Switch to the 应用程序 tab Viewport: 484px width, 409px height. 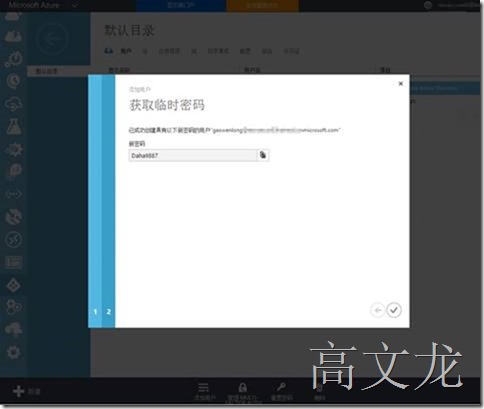pos(169,51)
